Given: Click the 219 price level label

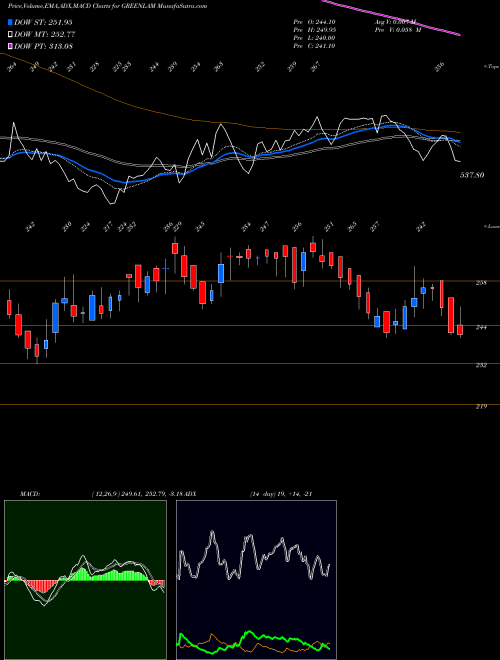Looking at the screenshot, I should 481,407.
